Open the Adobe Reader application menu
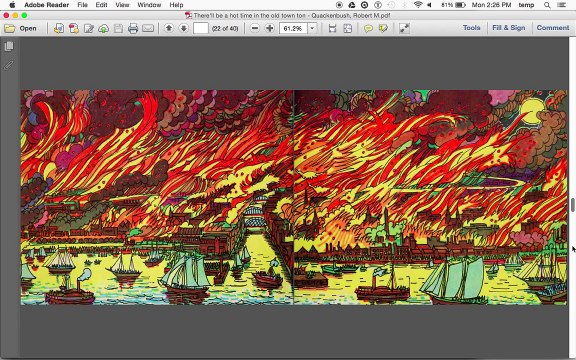This screenshot has height=360, width=576. tap(47, 5)
